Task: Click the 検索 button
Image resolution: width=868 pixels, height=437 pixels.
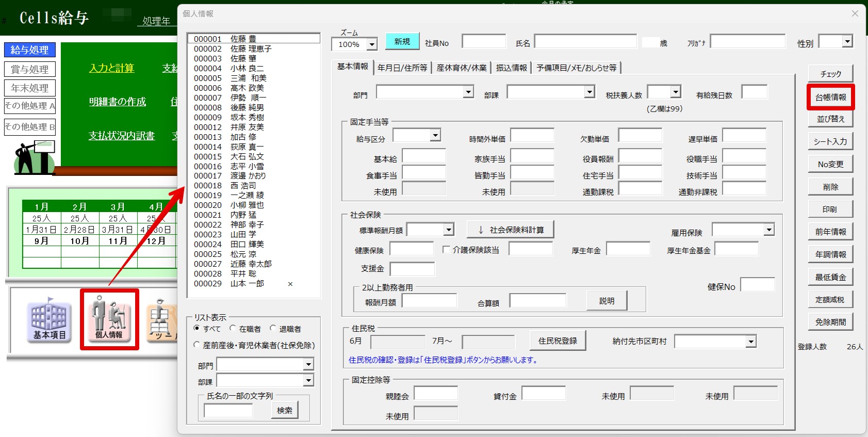Action: pyautogui.click(x=285, y=410)
